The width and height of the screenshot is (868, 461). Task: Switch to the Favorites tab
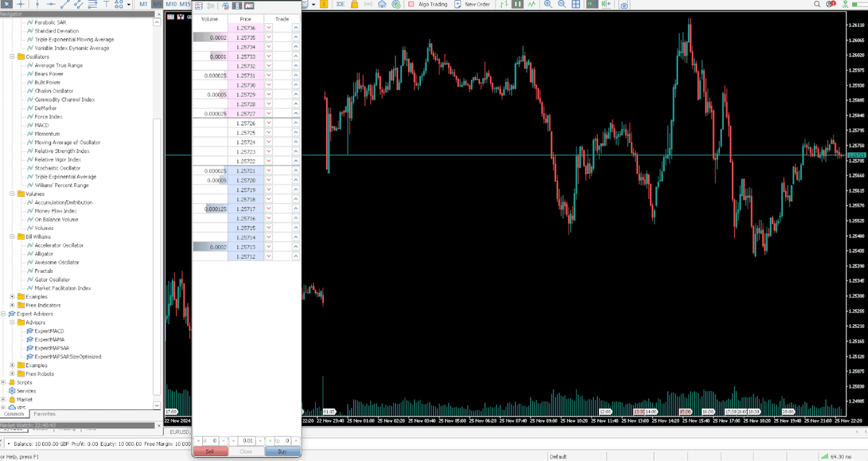pyautogui.click(x=45, y=414)
